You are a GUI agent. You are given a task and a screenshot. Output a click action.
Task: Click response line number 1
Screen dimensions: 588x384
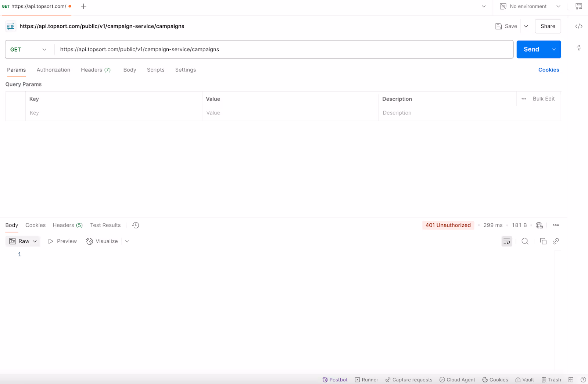tap(20, 255)
